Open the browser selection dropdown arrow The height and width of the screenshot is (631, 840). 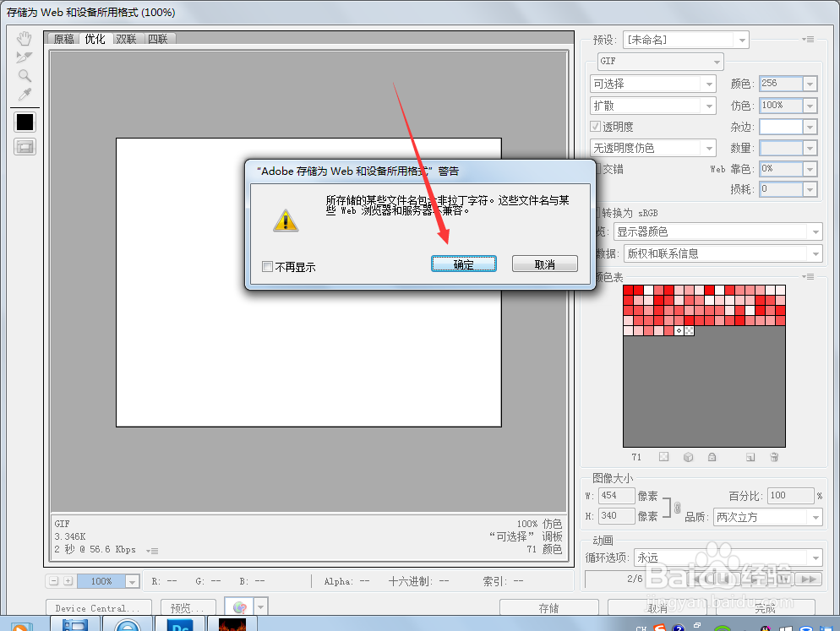tap(261, 607)
